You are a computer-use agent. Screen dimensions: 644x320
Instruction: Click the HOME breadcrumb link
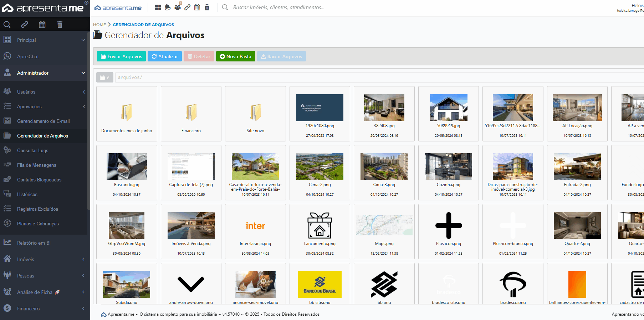(x=99, y=25)
